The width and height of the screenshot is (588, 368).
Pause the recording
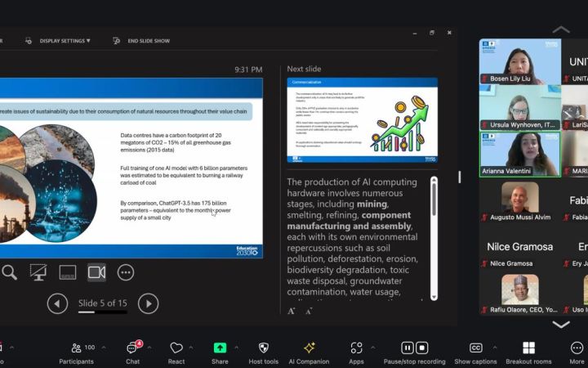(407, 348)
